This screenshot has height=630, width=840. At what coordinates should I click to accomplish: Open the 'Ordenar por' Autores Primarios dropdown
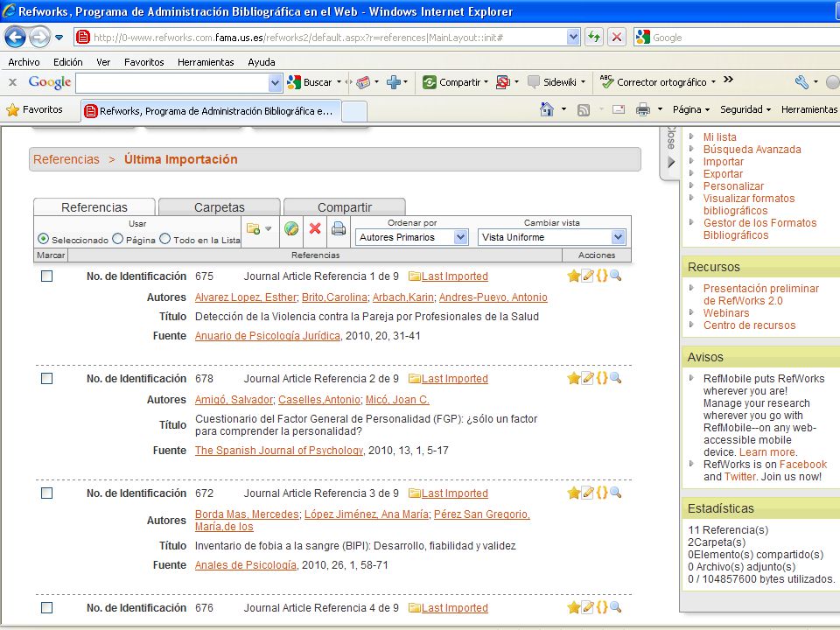pos(412,237)
